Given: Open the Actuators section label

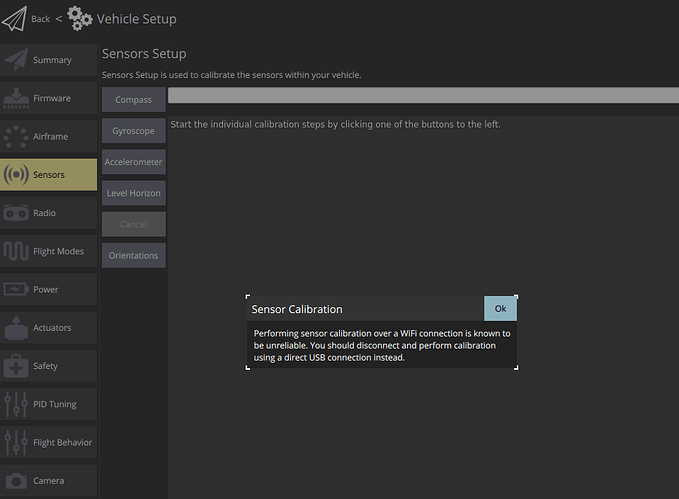Looking at the screenshot, I should point(52,328).
